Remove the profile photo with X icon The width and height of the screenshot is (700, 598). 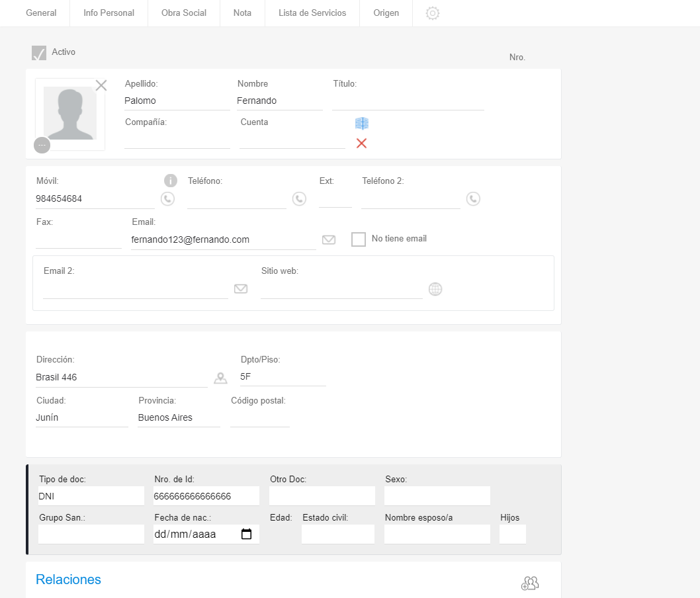pyautogui.click(x=101, y=85)
